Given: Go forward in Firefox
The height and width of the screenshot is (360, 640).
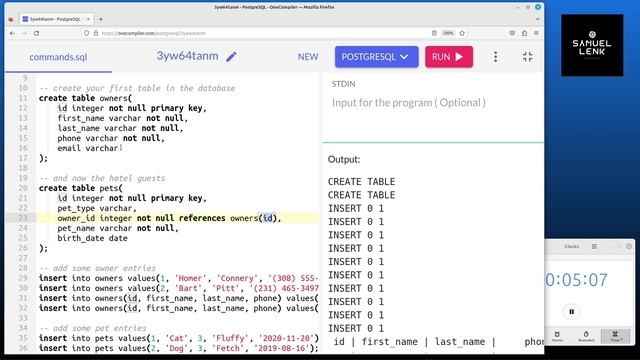Looking at the screenshot, I should click(x=24, y=33).
